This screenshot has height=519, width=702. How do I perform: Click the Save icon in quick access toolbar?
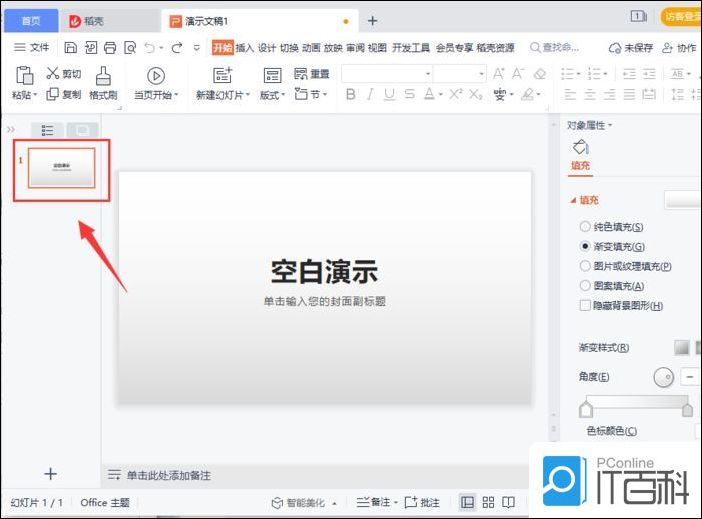71,47
